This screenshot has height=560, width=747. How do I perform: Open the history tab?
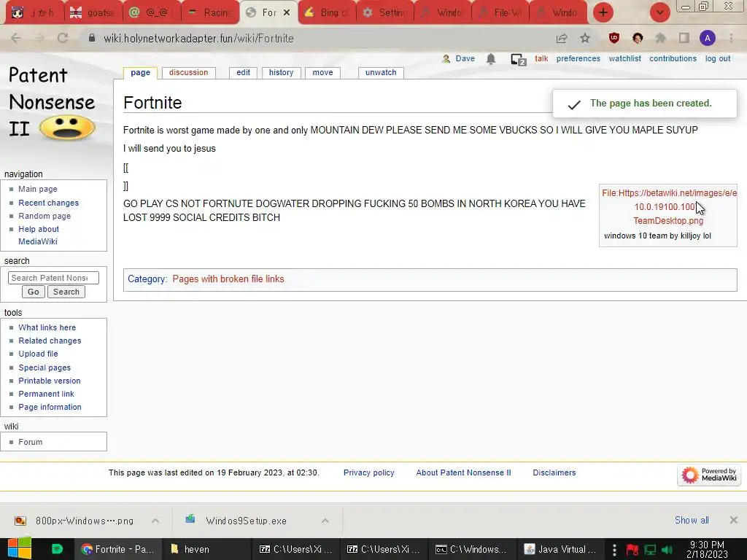pyautogui.click(x=281, y=72)
